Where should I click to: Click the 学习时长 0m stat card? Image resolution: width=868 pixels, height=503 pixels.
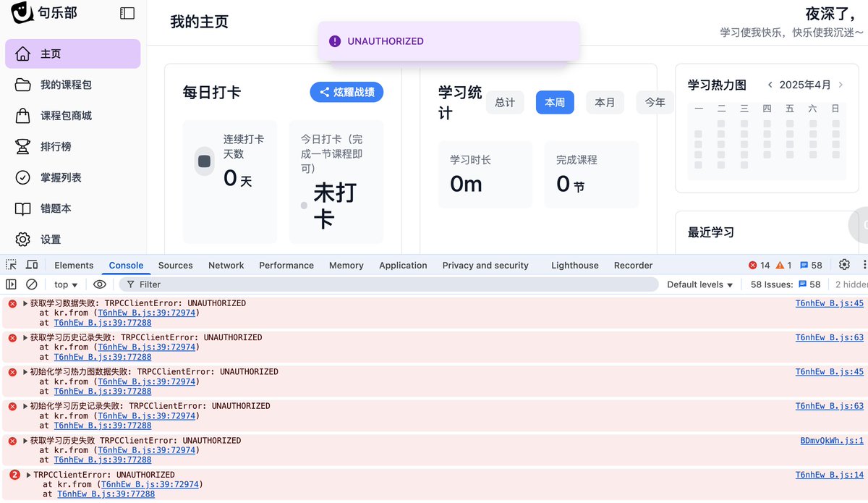(x=485, y=174)
